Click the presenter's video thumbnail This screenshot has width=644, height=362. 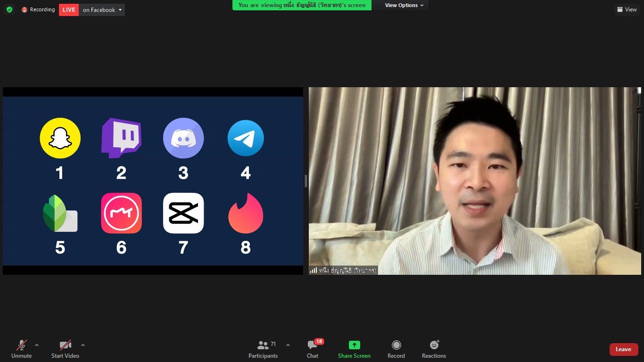475,181
